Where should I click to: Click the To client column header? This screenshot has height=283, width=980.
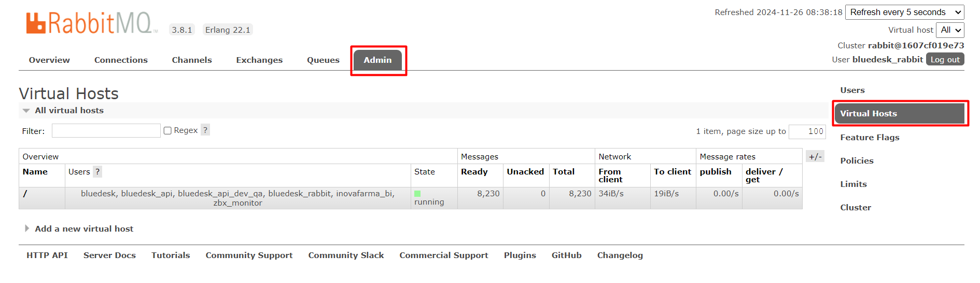pyautogui.click(x=672, y=171)
